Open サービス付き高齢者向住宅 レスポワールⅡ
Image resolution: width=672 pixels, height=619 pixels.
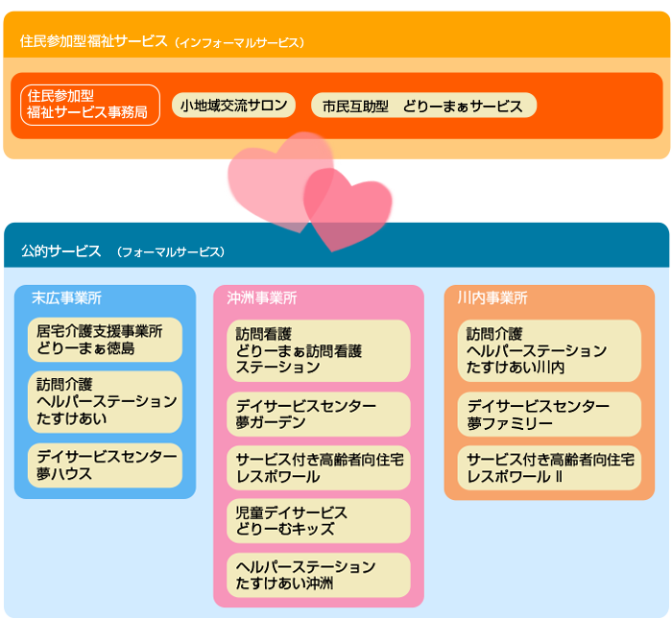click(548, 468)
